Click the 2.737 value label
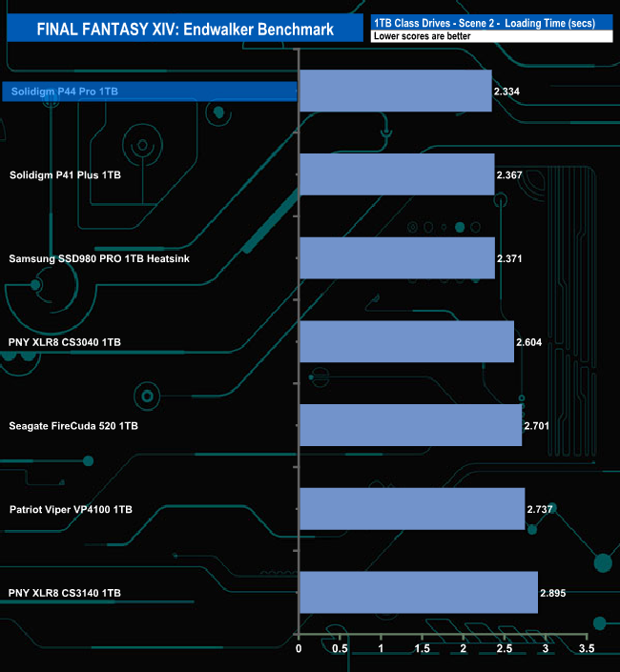The height and width of the screenshot is (672, 620). pyautogui.click(x=539, y=509)
